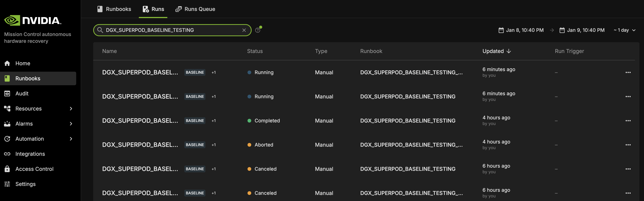Open Access Control lock icon
644x201 pixels.
[7, 169]
